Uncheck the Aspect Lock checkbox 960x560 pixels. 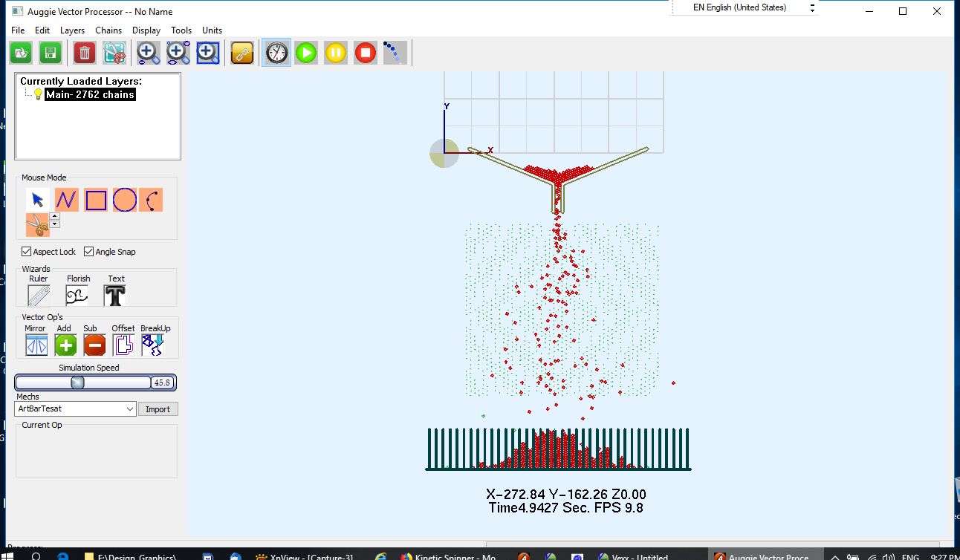tap(27, 252)
